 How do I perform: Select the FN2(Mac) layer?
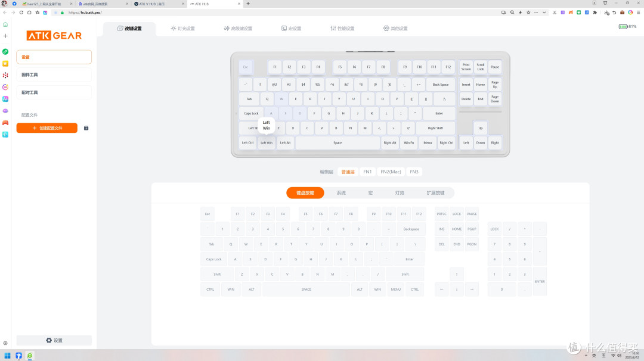(x=391, y=172)
